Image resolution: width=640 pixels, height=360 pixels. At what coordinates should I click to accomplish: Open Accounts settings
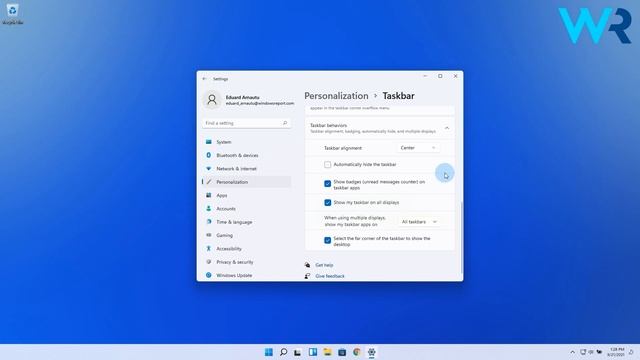[246, 209]
